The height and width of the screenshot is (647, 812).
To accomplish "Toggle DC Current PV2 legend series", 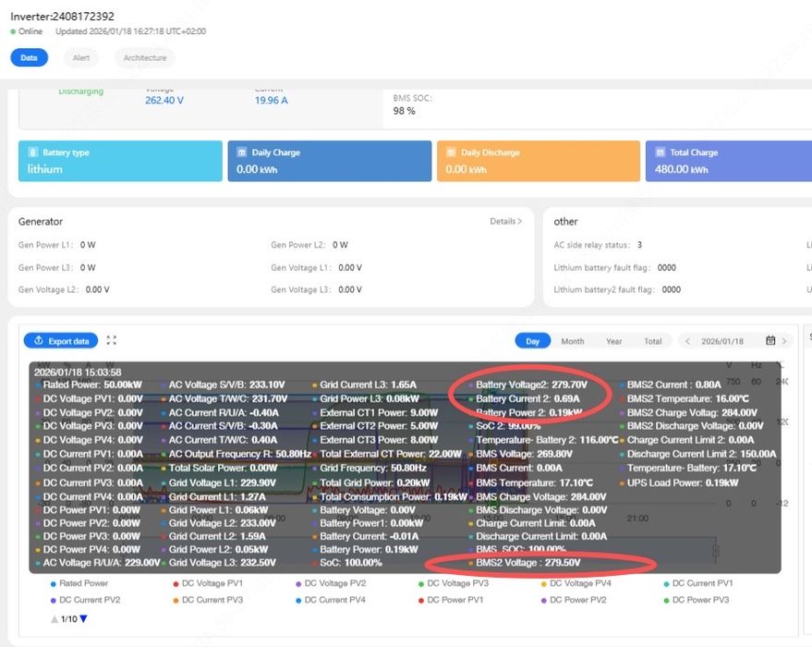I will tap(85, 600).
